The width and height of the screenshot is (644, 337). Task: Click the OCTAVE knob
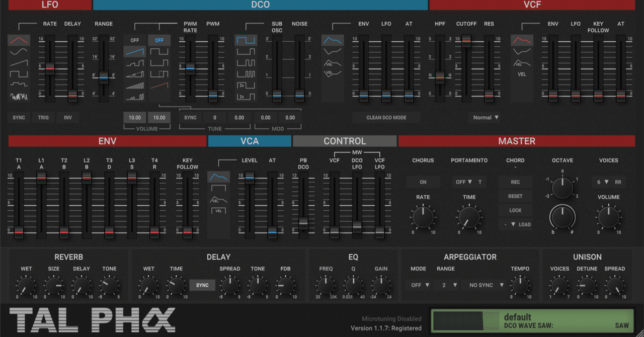pos(562,188)
